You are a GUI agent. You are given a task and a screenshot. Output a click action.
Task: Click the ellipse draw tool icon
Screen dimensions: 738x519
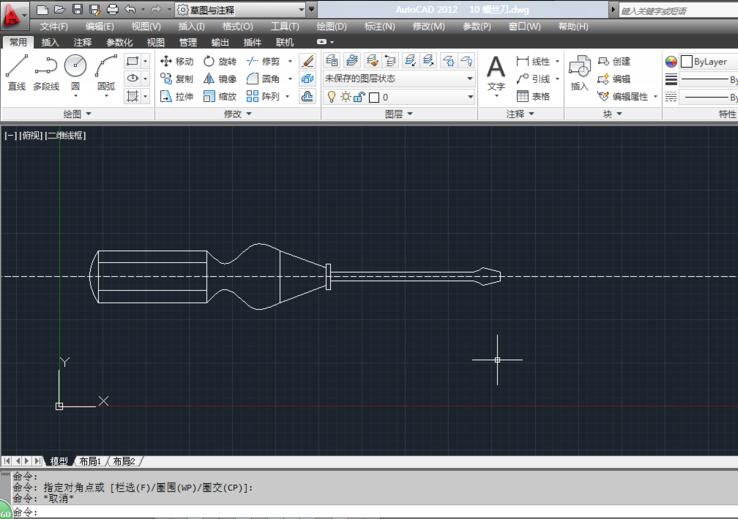point(132,78)
